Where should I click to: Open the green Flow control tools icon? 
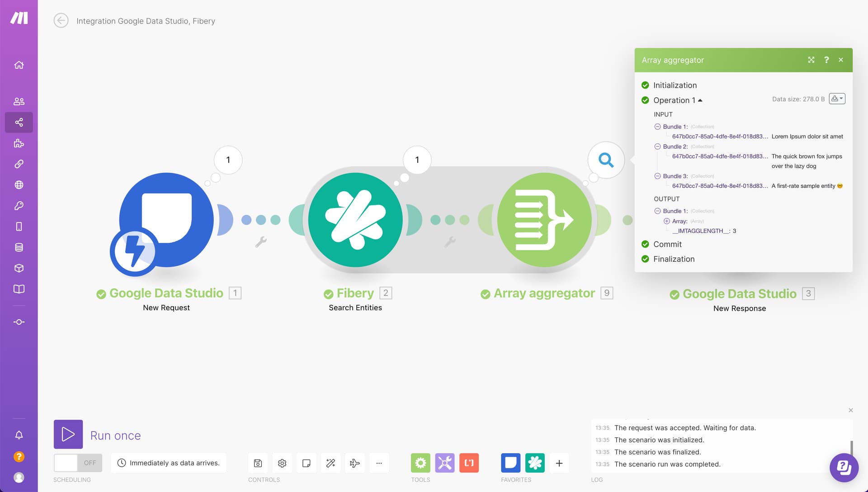pos(420,463)
